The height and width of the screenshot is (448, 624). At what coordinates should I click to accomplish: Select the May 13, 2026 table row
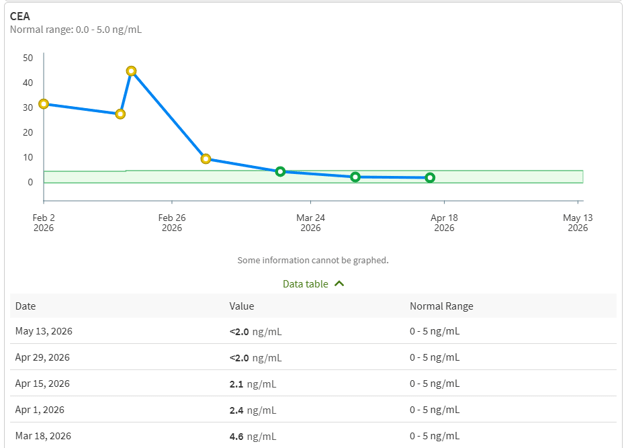click(x=313, y=331)
